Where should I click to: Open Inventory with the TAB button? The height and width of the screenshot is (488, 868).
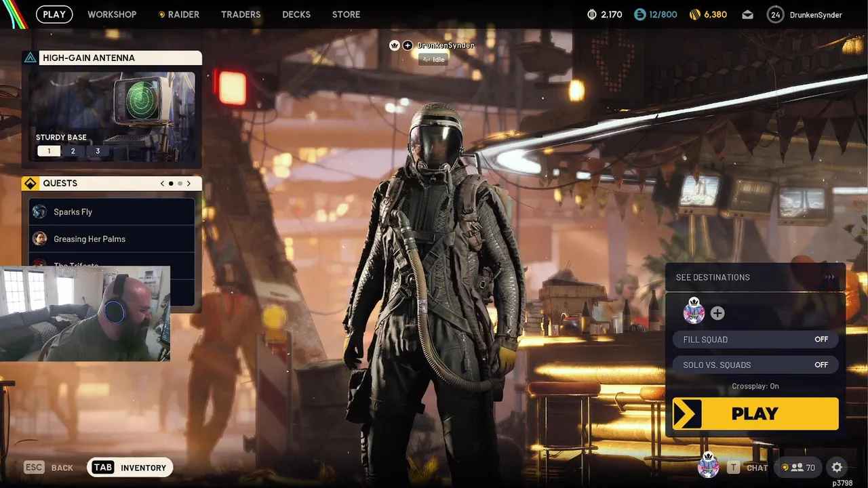pos(130,468)
